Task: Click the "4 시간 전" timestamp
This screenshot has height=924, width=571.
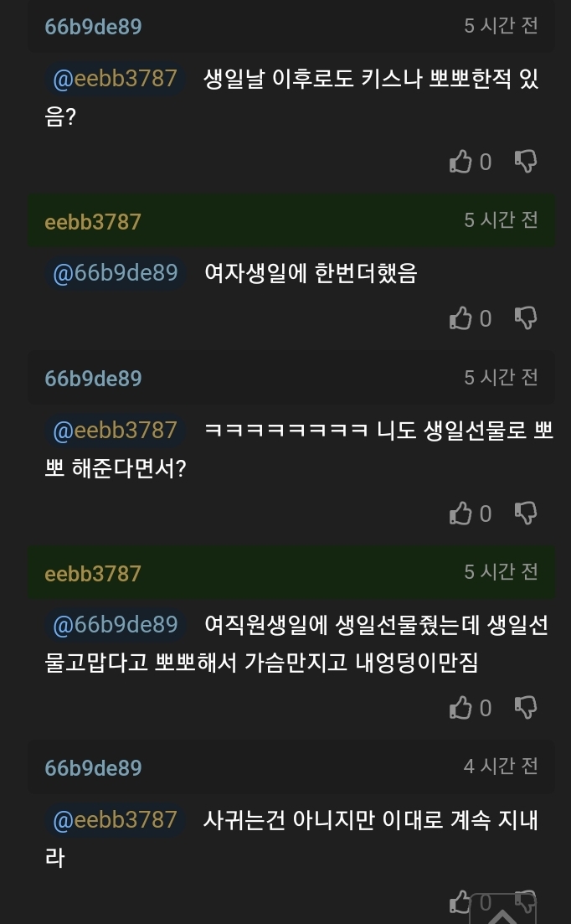Action: [x=501, y=767]
